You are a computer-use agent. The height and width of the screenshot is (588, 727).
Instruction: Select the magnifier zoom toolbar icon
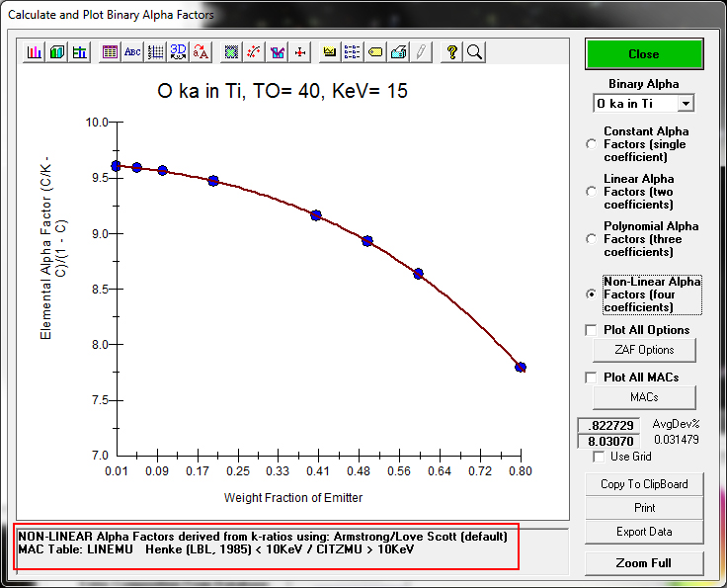[x=474, y=52]
